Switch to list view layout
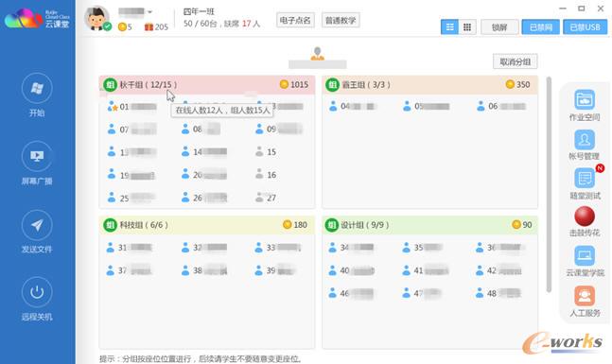This screenshot has width=612, height=364. (449, 26)
